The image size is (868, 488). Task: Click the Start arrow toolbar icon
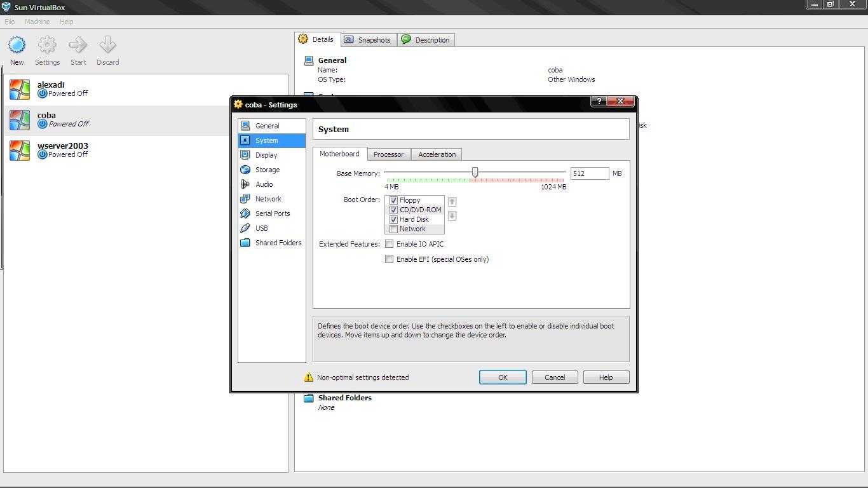(x=78, y=45)
